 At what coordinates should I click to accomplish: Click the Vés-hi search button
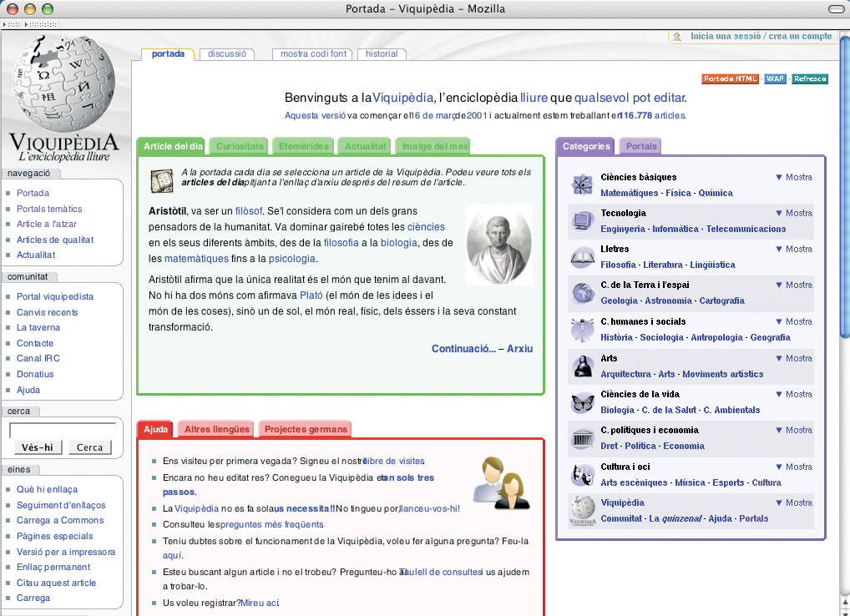(38, 447)
